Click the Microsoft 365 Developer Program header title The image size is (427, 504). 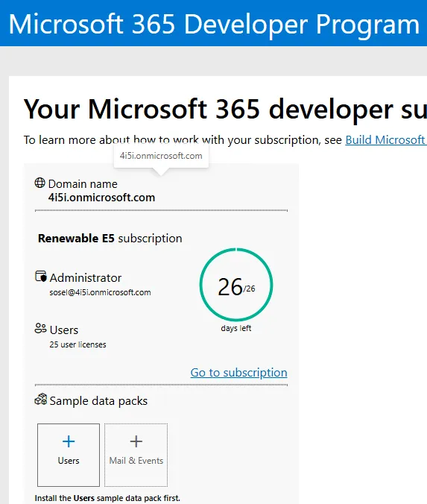214,24
